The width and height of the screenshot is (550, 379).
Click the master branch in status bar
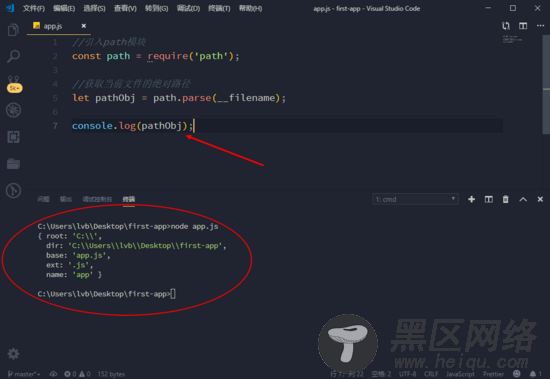click(24, 374)
